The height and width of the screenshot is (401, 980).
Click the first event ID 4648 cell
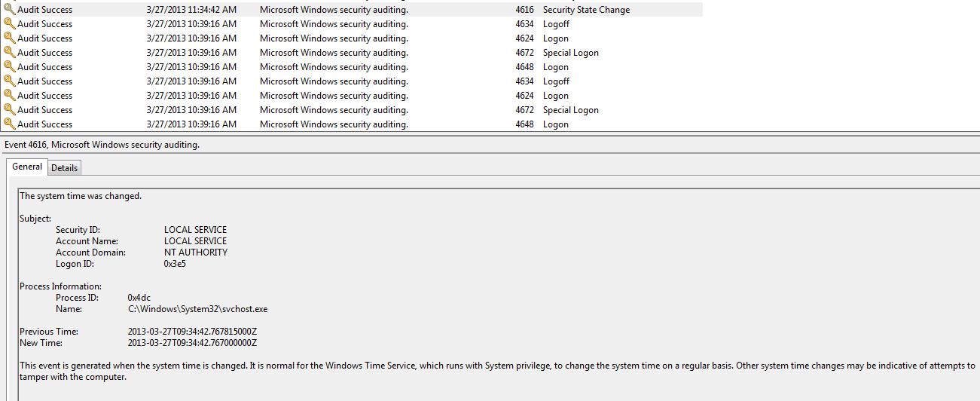tap(524, 67)
